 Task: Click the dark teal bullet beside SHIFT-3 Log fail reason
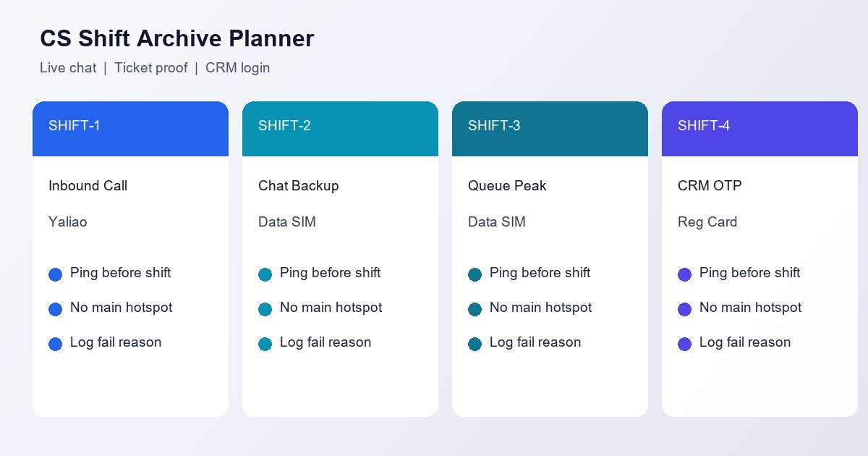click(475, 344)
